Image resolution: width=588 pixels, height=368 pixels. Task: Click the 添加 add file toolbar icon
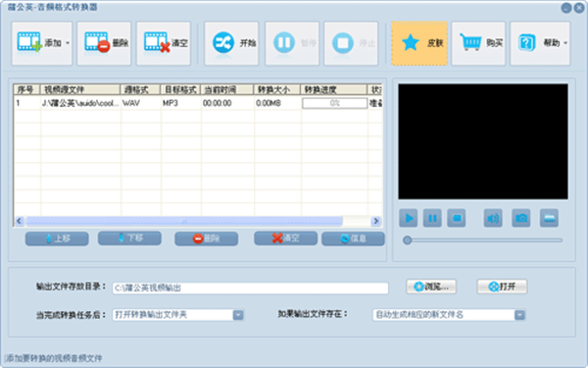click(28, 42)
